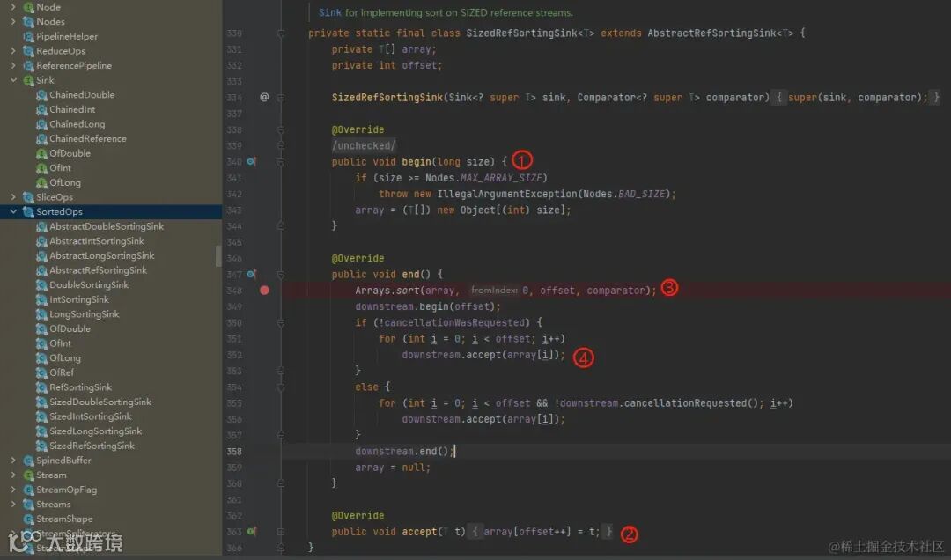The image size is (951, 560).
Task: Click the AbstractIntSortingSink class icon
Action: (41, 241)
